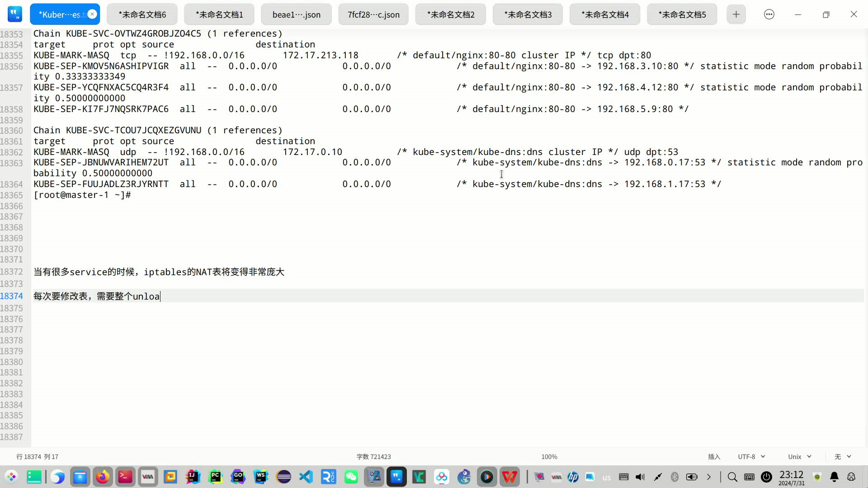Open the 7fcf28 json file tab
The width and height of the screenshot is (868, 488).
(373, 14)
